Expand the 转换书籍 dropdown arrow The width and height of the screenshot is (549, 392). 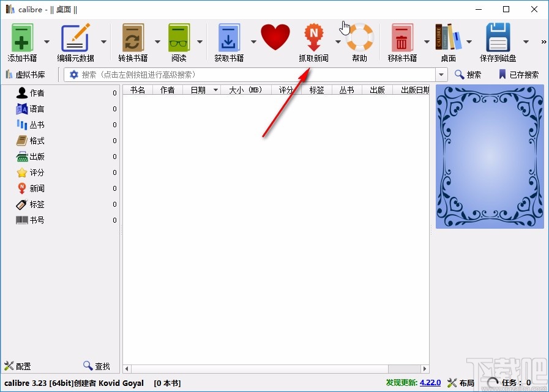(157, 42)
